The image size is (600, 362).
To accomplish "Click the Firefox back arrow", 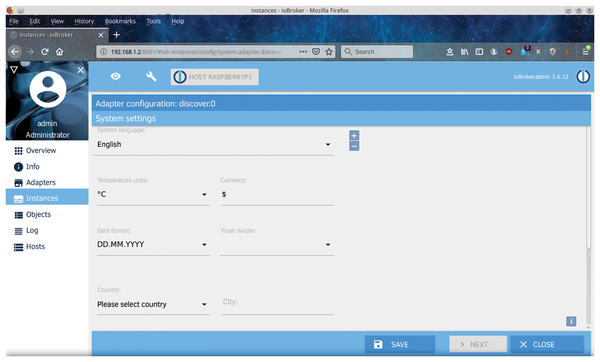I will pyautogui.click(x=15, y=52).
